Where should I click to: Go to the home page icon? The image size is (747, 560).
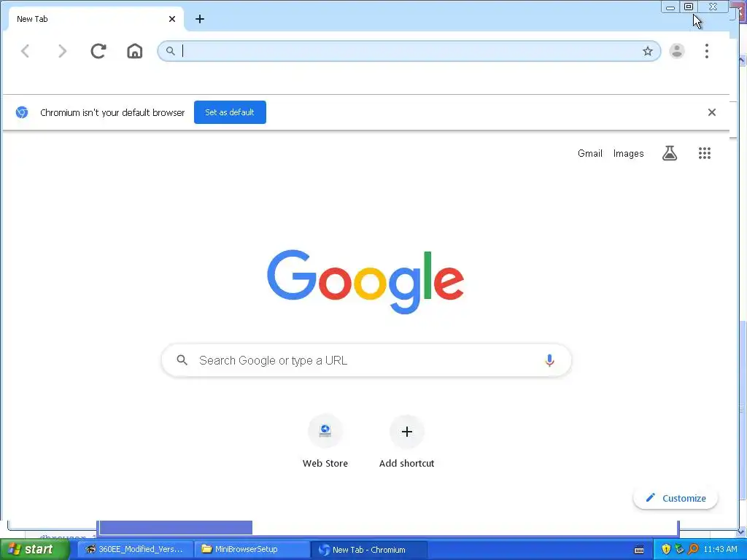pos(135,51)
